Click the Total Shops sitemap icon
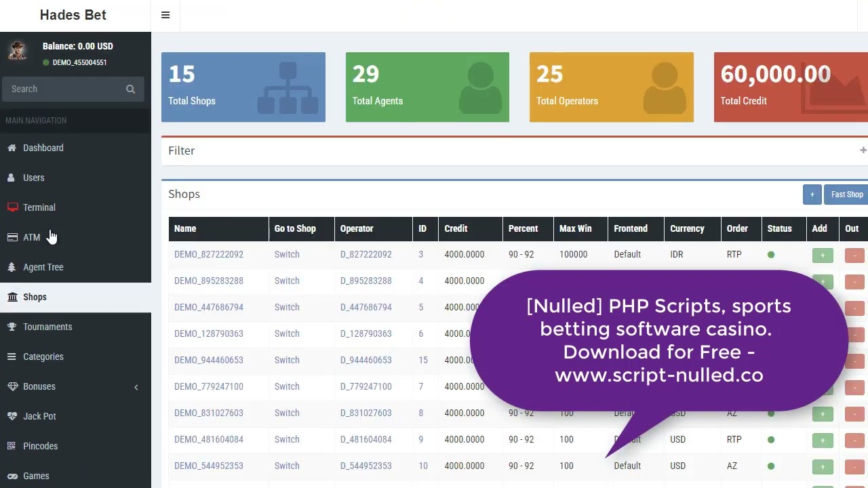 click(288, 88)
